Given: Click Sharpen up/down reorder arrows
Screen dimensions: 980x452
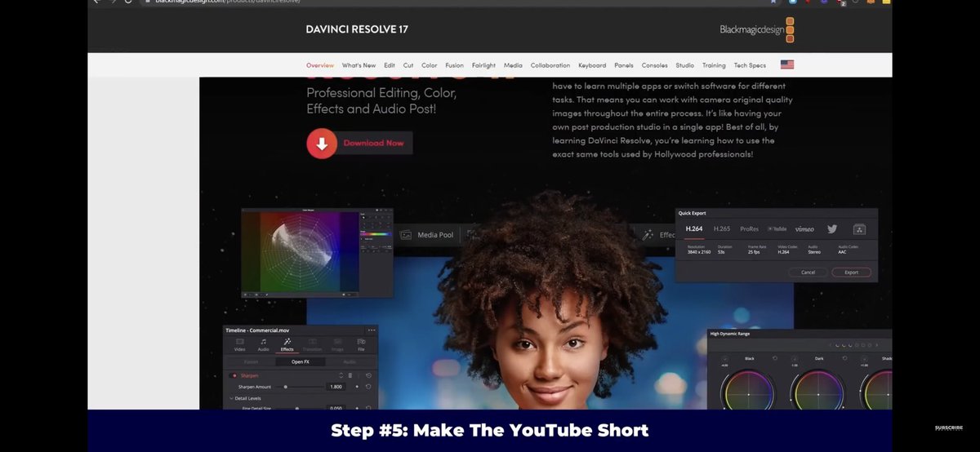Looking at the screenshot, I should (x=341, y=375).
